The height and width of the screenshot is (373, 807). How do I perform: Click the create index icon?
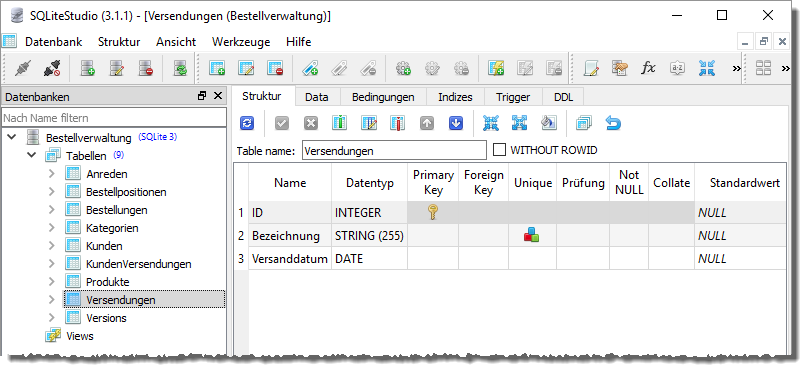pyautogui.click(x=309, y=68)
